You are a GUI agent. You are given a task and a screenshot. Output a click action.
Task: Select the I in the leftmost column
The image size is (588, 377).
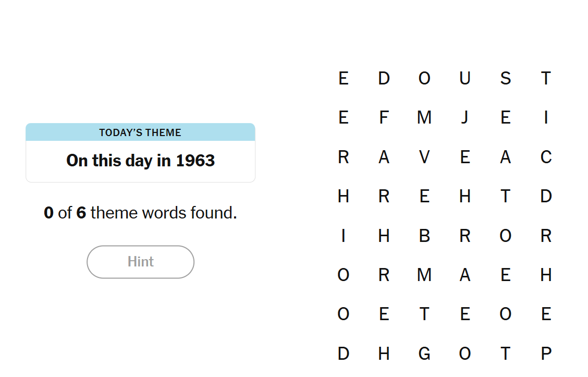click(x=343, y=236)
